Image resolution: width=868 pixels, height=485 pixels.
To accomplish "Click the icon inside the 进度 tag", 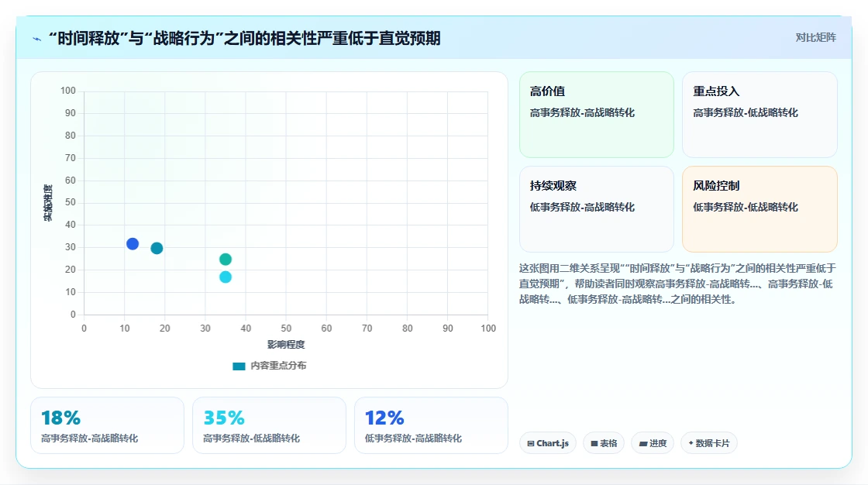I will (x=642, y=443).
